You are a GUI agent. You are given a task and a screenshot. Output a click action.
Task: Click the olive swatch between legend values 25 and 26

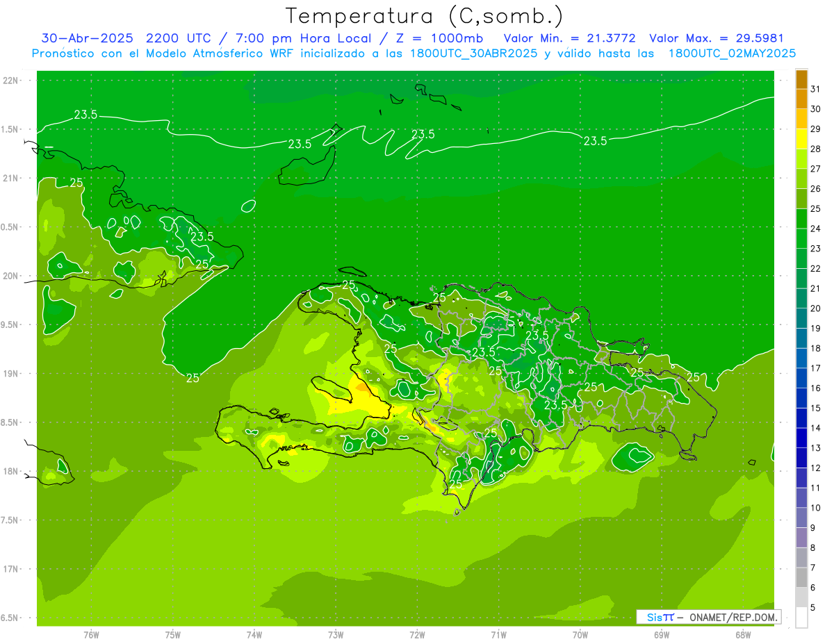coord(801,199)
